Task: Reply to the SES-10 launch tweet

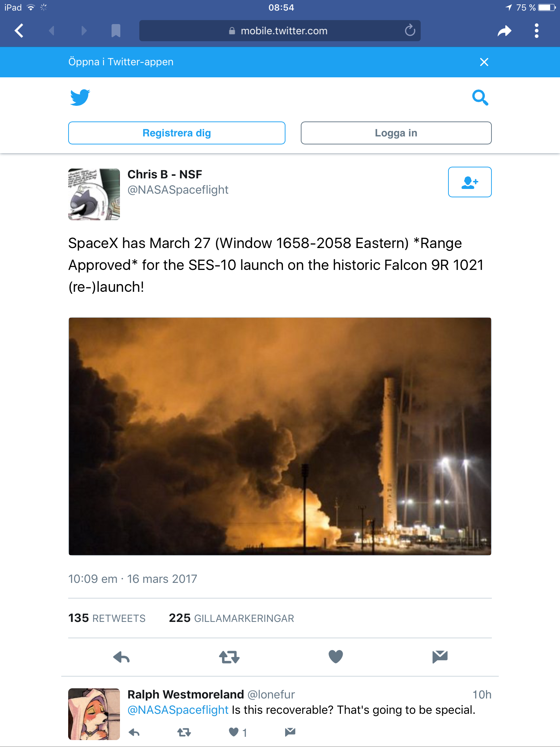Action: pyautogui.click(x=121, y=657)
